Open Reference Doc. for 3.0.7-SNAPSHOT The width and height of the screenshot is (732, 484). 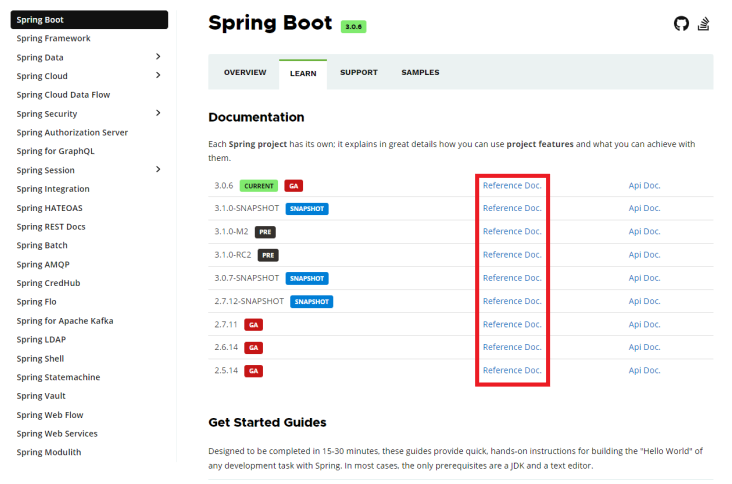point(512,278)
